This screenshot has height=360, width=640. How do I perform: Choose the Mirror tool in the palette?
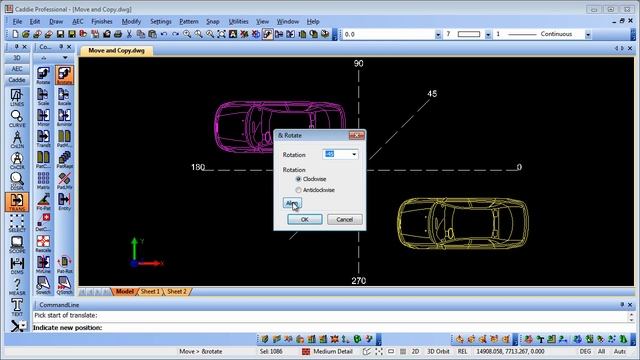43,118
